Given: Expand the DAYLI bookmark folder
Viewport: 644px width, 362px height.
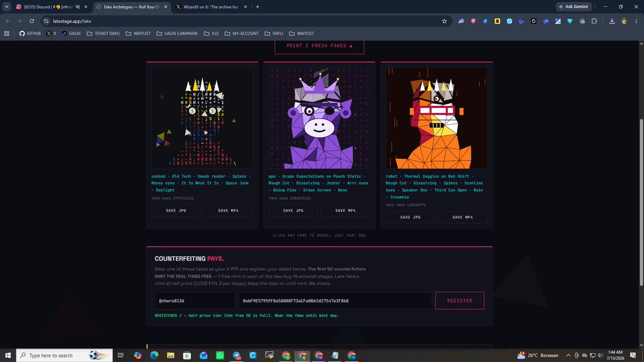Looking at the screenshot, I should coord(274,33).
